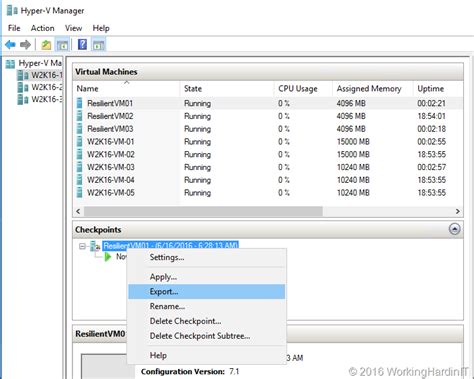Open the Help menu in menu bar
The width and height of the screenshot is (474, 379).
pos(101,28)
